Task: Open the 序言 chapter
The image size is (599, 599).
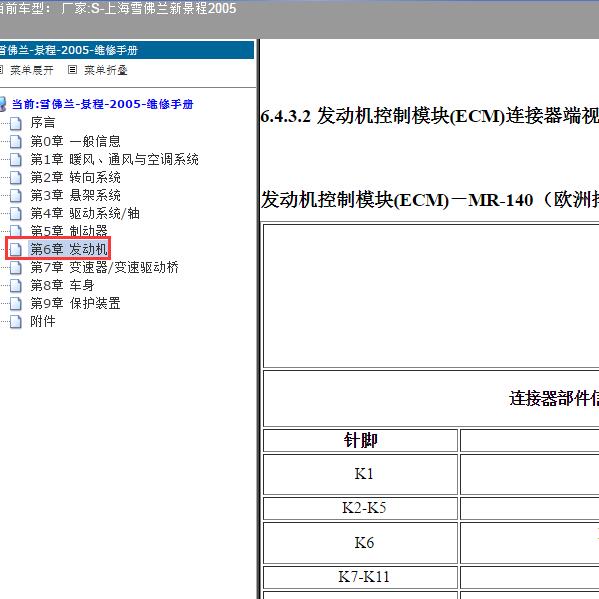Action: coord(43,123)
